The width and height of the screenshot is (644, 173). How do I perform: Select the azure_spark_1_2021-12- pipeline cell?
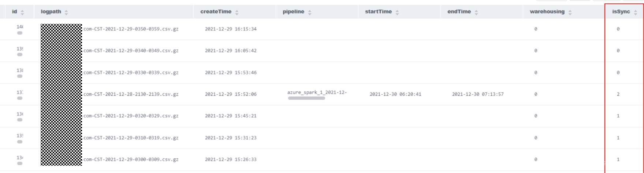[317, 93]
